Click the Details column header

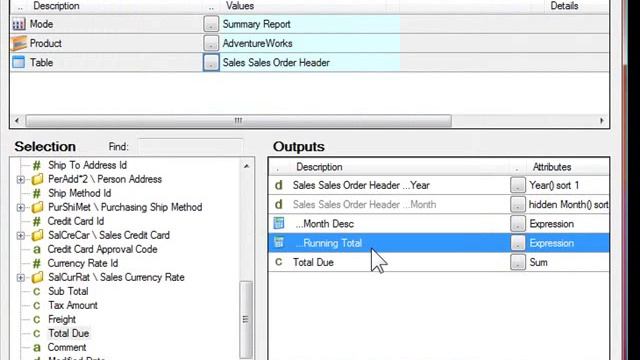point(564,6)
